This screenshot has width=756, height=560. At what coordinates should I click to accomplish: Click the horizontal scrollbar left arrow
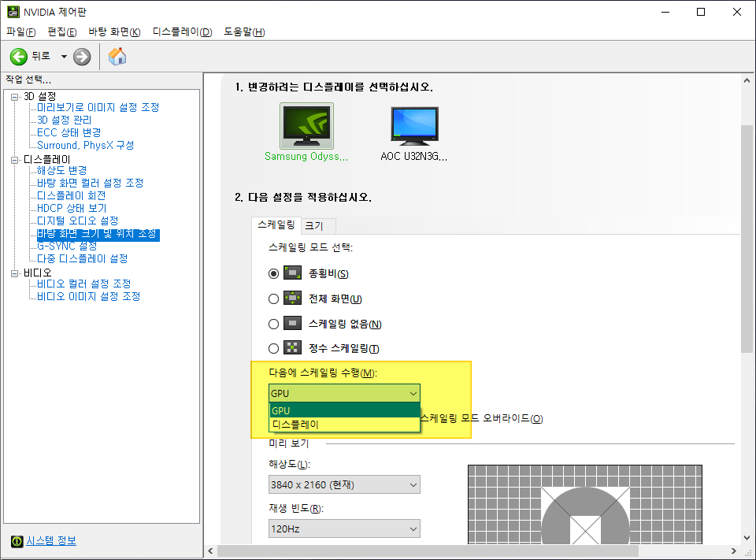211,551
